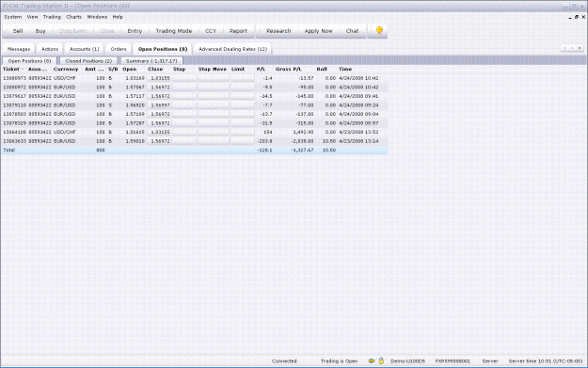Open the Report toolbar button

click(x=238, y=31)
